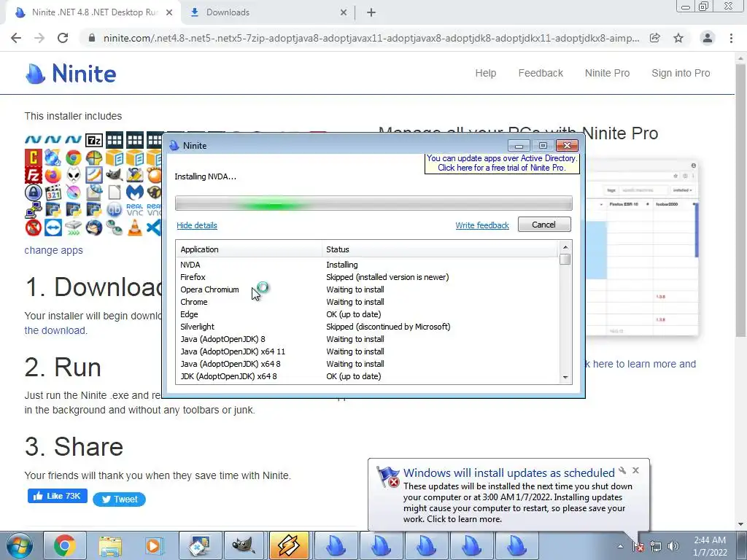Click the wrench icon in update notification
747x560 pixels.
coord(622,470)
